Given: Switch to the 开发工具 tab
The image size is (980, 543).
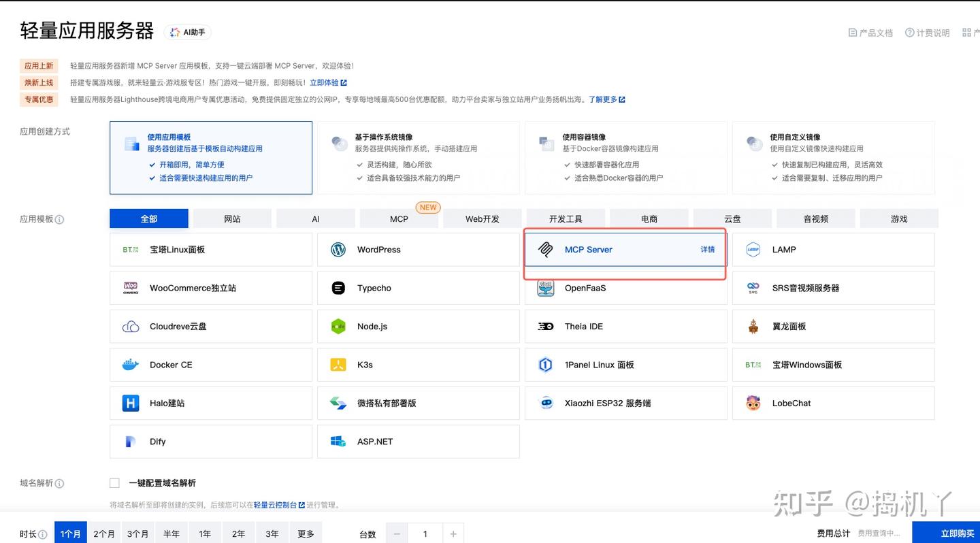Looking at the screenshot, I should point(566,218).
